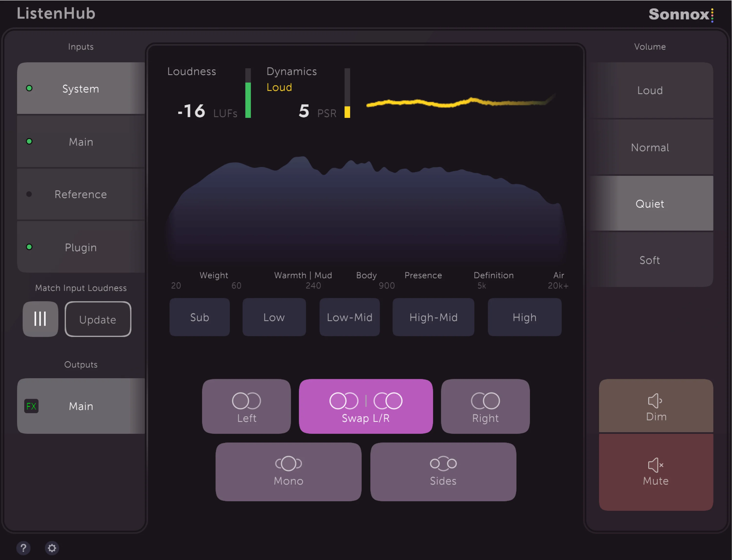
Task: Enable Sides monitoring
Action: [443, 472]
